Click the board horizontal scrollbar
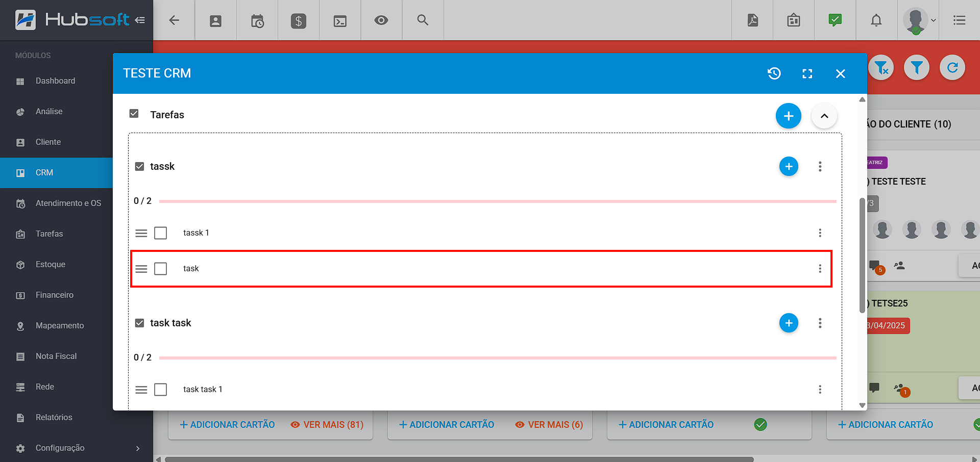Viewport: 980px width, 462px height. pyautogui.click(x=458, y=459)
